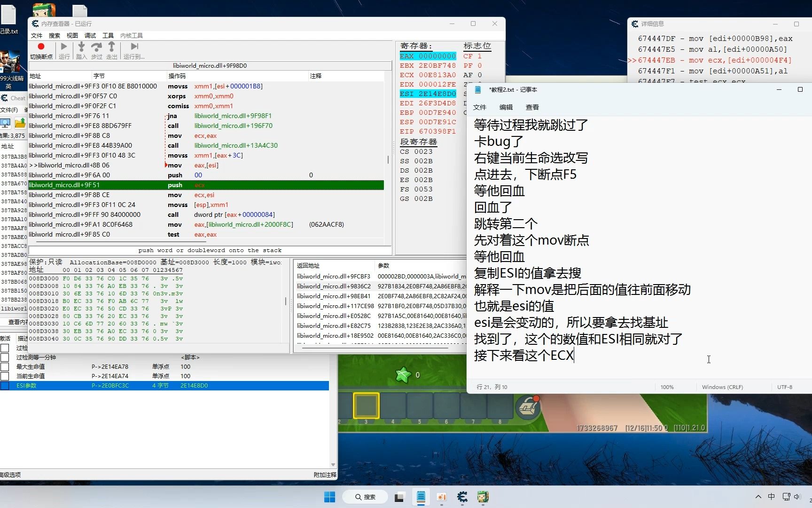This screenshot has height=508, width=812.
Task: Toggle a breakpoint with the 切换断点 button
Action: (41, 49)
